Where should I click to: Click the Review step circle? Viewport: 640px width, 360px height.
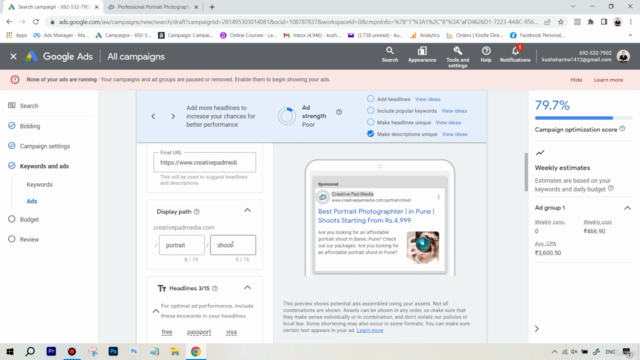[x=11, y=239]
